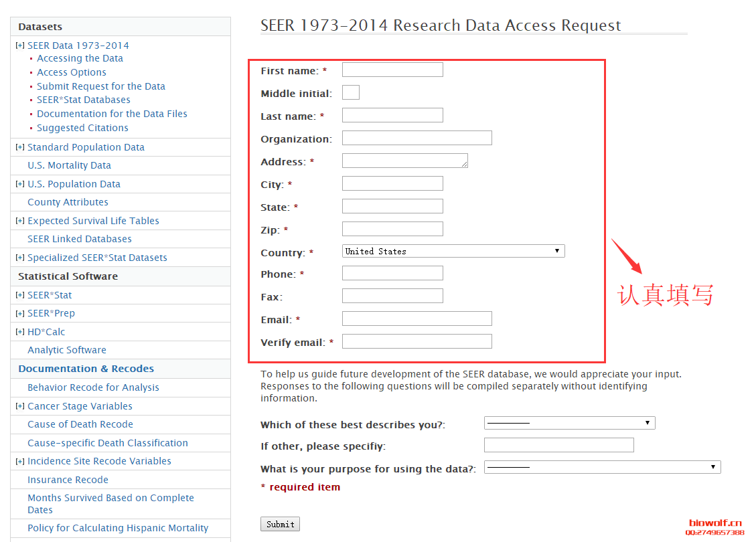
Task: Click the Submit button
Action: point(280,524)
